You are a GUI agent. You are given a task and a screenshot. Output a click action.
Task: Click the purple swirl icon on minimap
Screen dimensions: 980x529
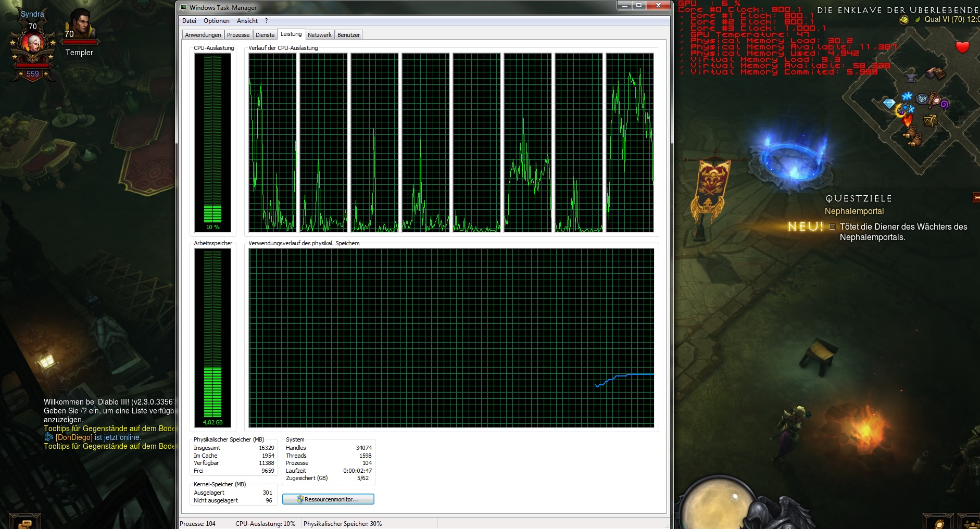(944, 104)
